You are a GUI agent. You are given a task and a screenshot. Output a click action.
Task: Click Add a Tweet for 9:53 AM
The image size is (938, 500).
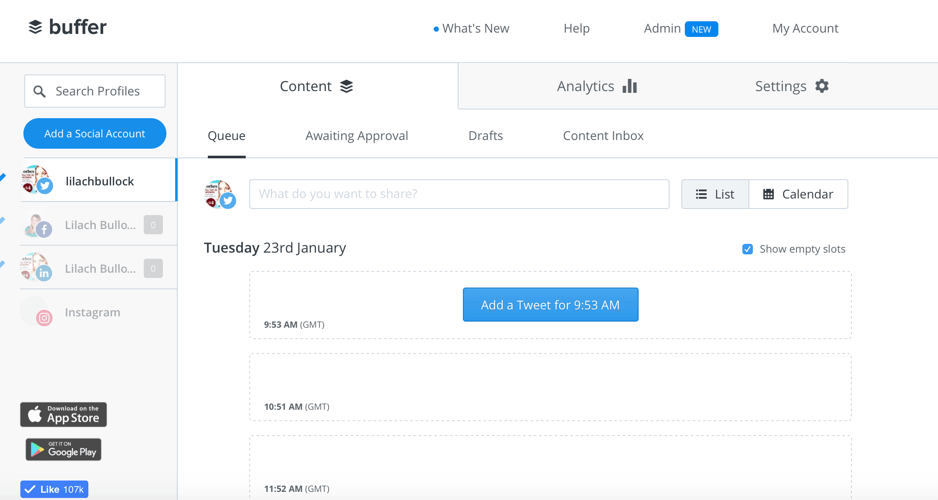tap(550, 304)
